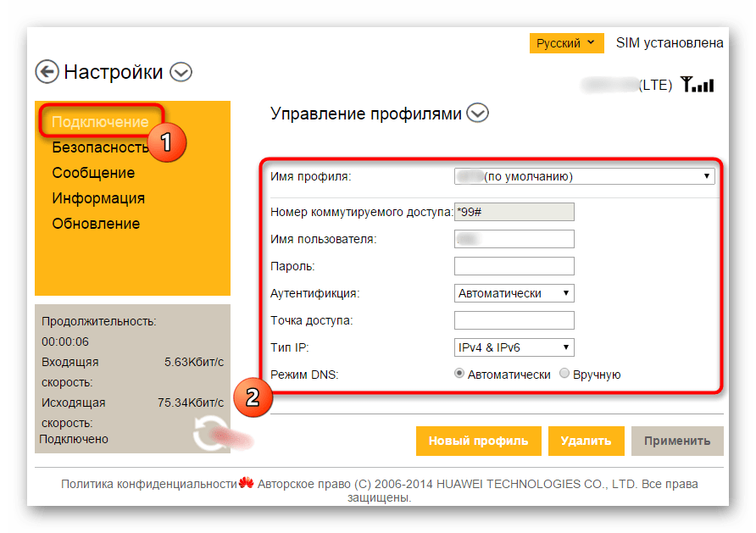Click the Удалить button
The width and height of the screenshot is (756, 533).
coord(586,441)
